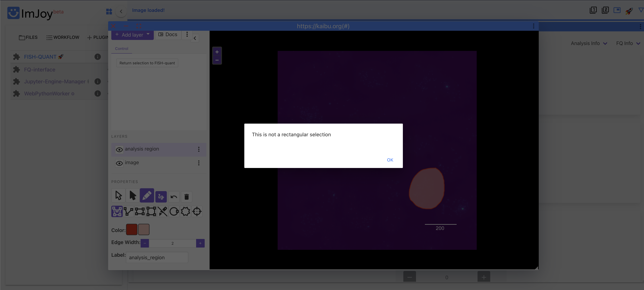Image resolution: width=644 pixels, height=290 pixels.
Task: Select the rectangle shape tool
Action: click(140, 211)
